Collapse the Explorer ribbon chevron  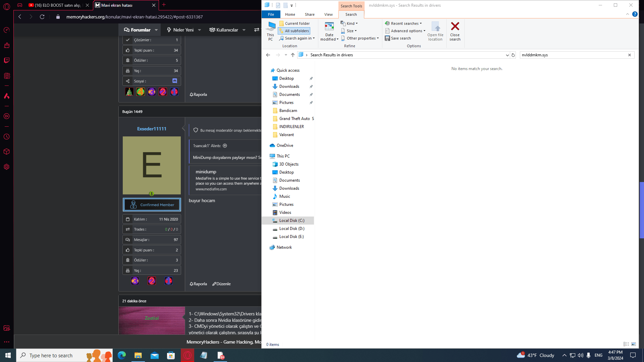[x=627, y=14]
